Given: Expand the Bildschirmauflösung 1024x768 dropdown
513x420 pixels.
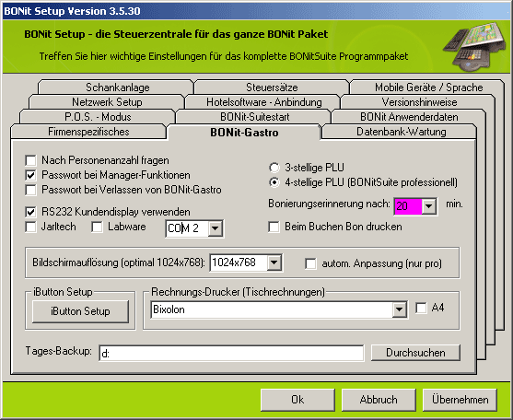Looking at the screenshot, I should coord(274,262).
